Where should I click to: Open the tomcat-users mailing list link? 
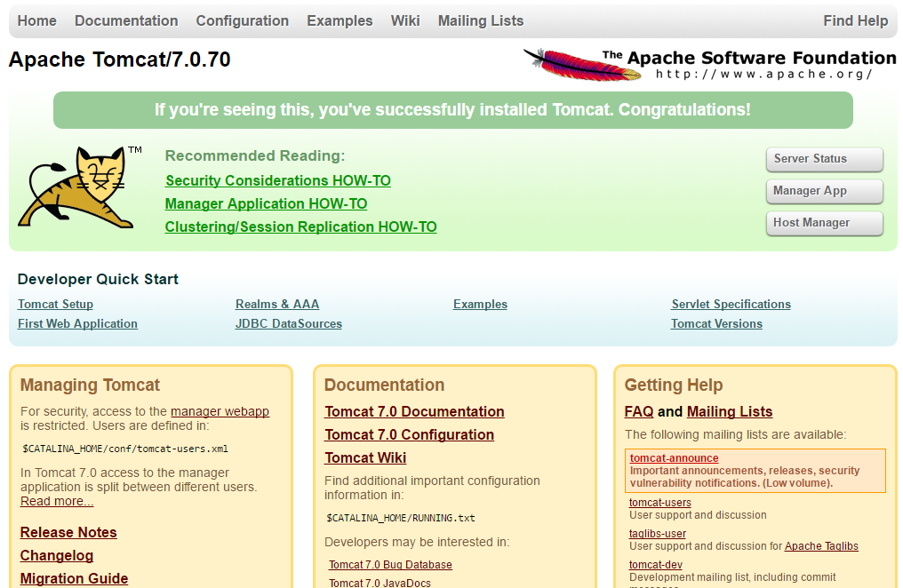click(660, 502)
